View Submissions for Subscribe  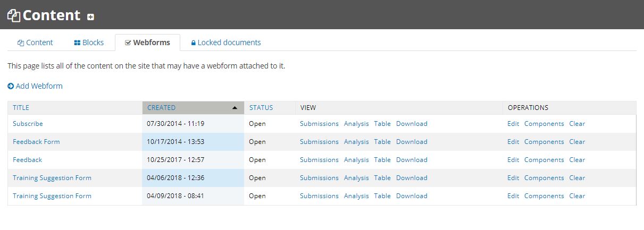pos(319,124)
